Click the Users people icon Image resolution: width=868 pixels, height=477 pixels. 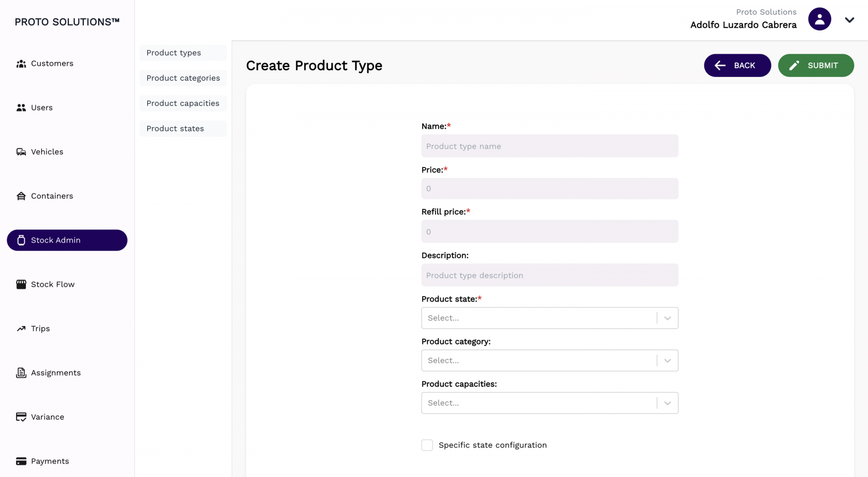(21, 107)
